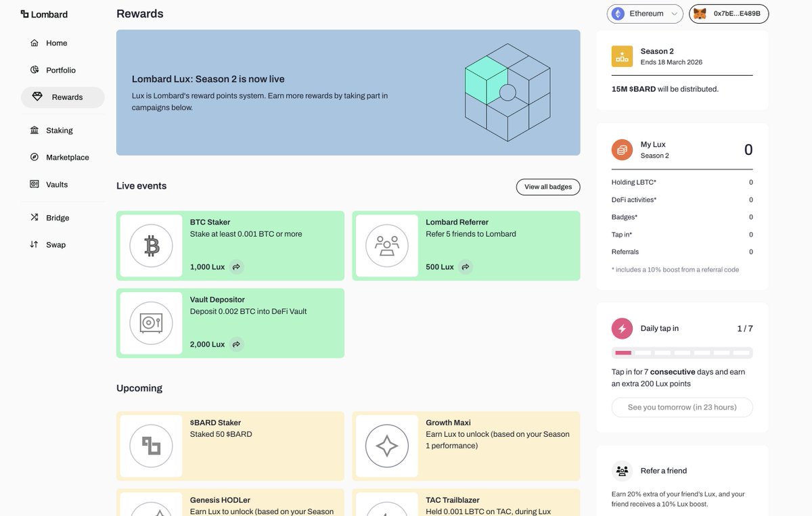Click the Staking bank icon

click(35, 130)
